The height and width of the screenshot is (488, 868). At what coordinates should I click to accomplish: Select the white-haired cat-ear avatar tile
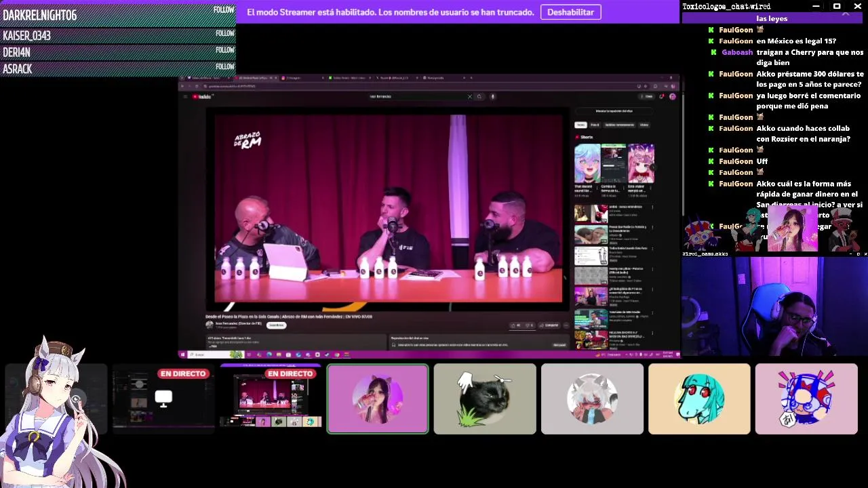click(x=592, y=399)
